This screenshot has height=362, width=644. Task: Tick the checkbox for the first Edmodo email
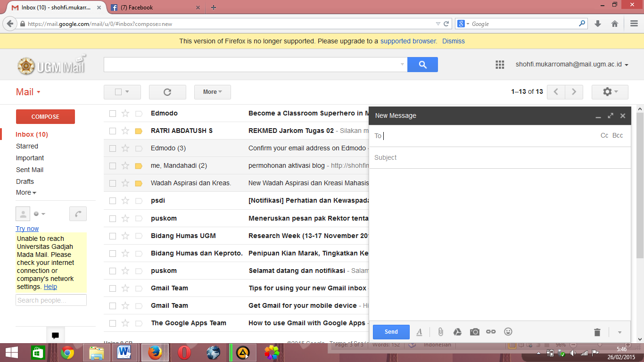[113, 113]
